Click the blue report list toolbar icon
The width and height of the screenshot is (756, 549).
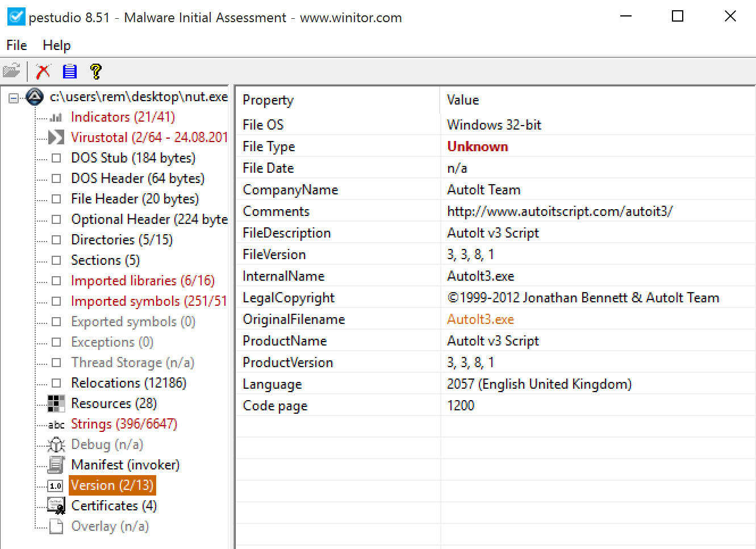[70, 71]
